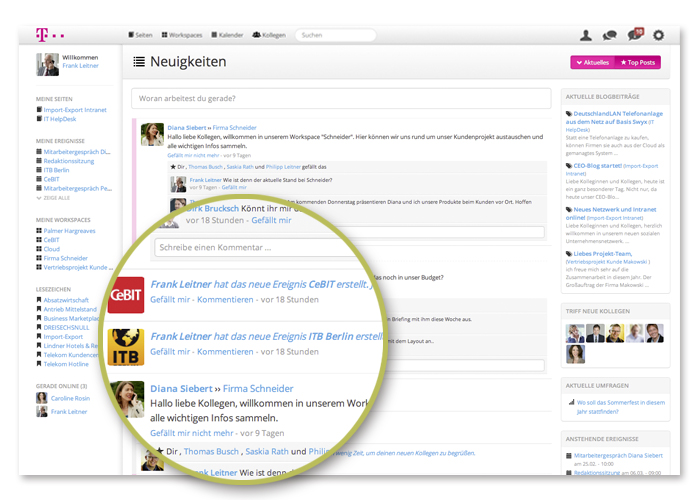Open Import-Export Intranet page

(75, 110)
